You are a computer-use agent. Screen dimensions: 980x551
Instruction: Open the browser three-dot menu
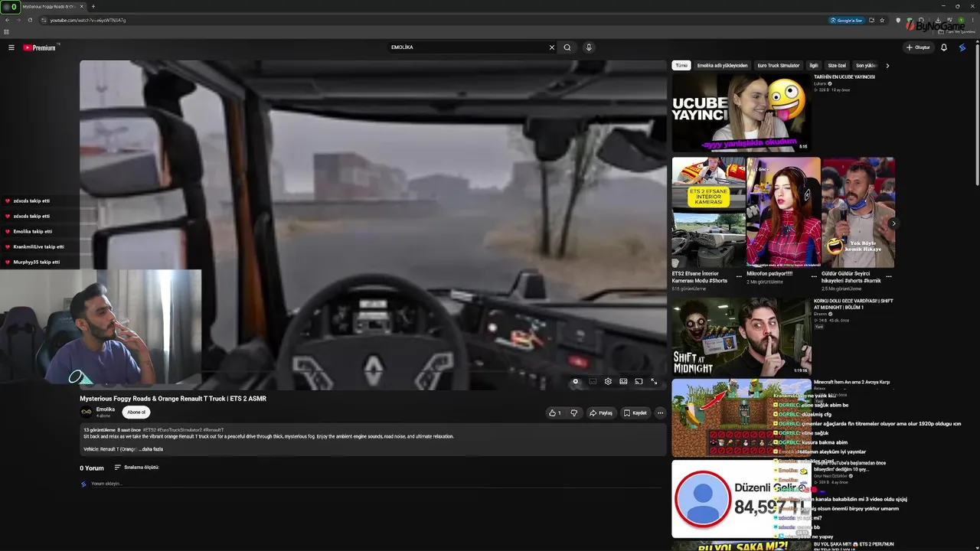point(972,20)
